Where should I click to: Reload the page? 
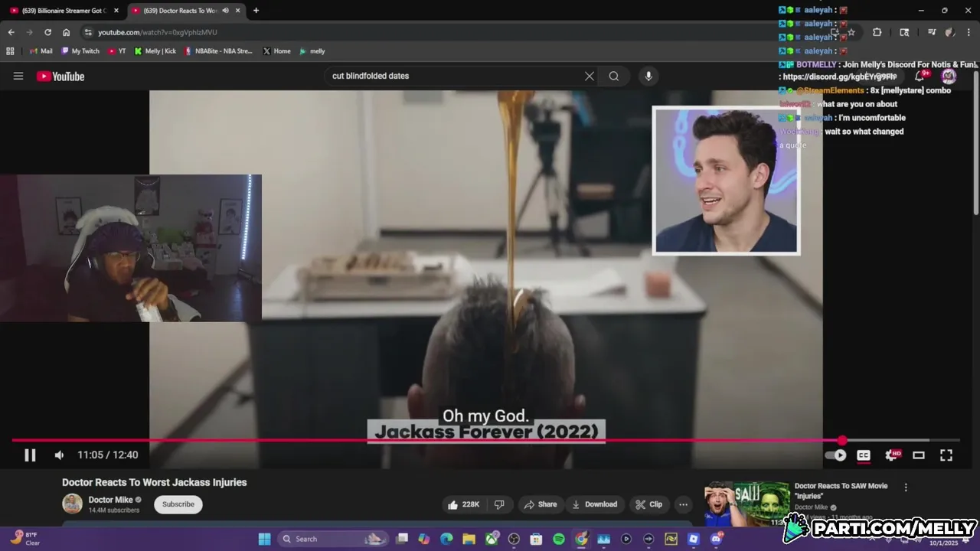[47, 32]
